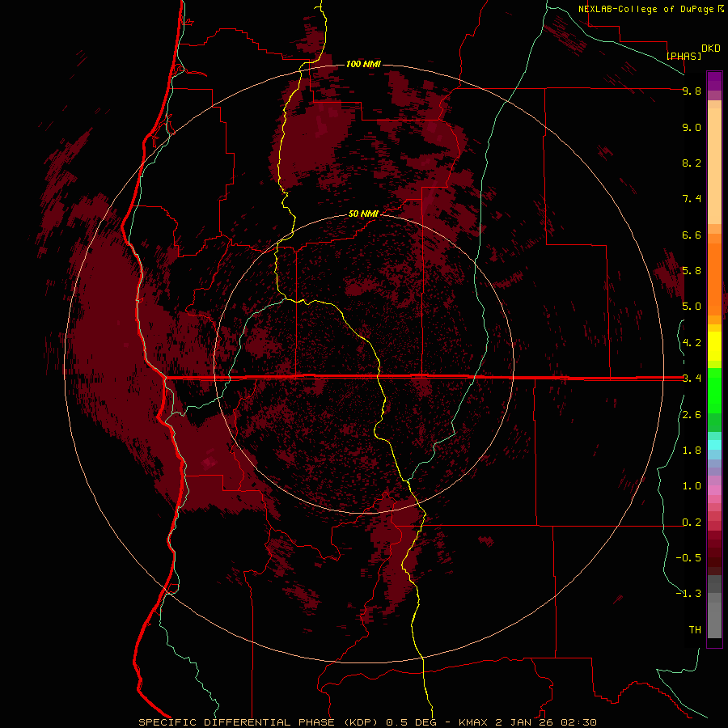Screen dimensions: 728x728
Task: Click the 0.5 DEG elevation text
Action: click(x=411, y=722)
